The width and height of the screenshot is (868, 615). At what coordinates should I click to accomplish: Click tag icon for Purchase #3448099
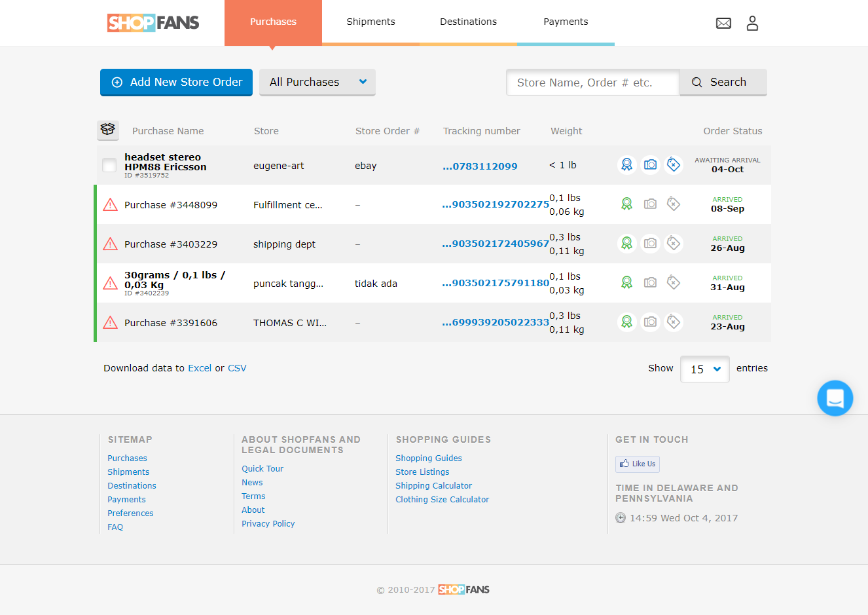(673, 204)
